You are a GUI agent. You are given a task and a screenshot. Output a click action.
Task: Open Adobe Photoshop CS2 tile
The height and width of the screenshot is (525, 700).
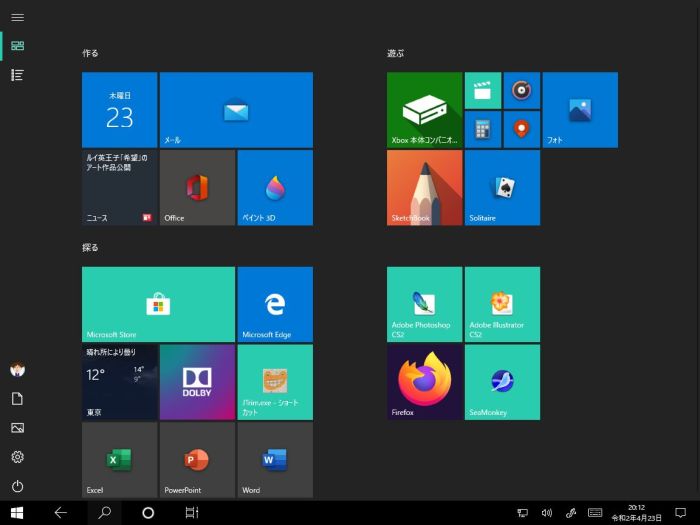[425, 304]
